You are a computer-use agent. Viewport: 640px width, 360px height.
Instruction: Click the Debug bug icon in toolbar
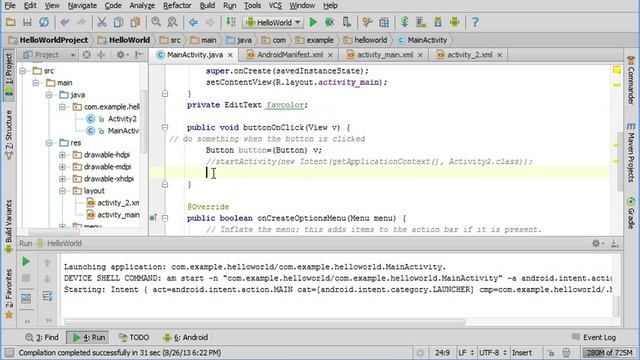click(329, 22)
